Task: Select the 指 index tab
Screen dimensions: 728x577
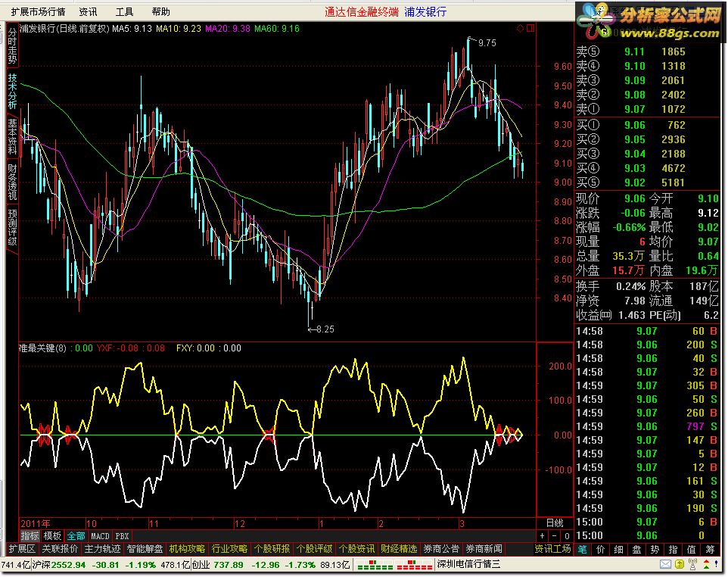Action: tap(673, 550)
